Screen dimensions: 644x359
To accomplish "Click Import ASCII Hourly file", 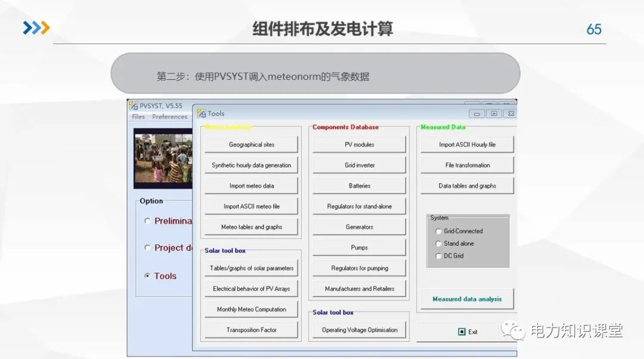I will tap(467, 144).
